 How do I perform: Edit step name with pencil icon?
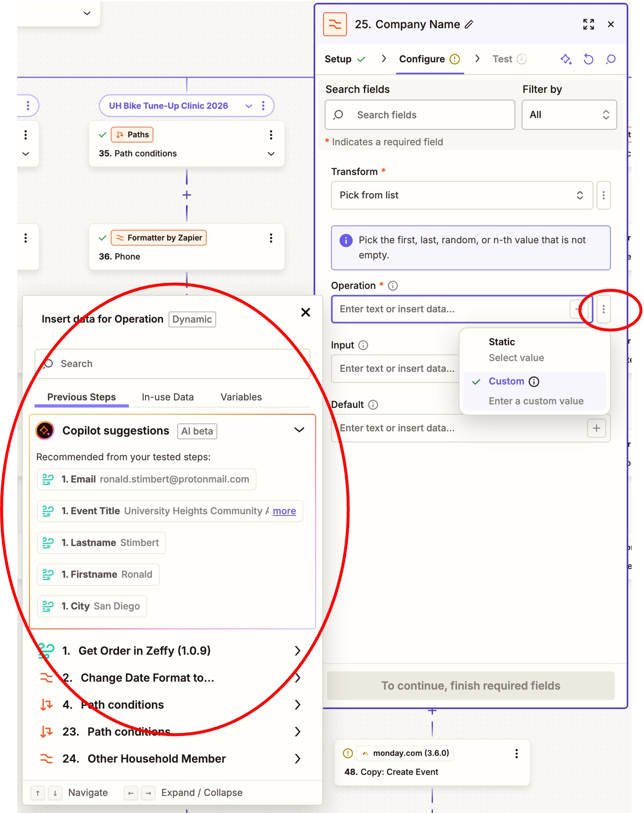pos(469,25)
